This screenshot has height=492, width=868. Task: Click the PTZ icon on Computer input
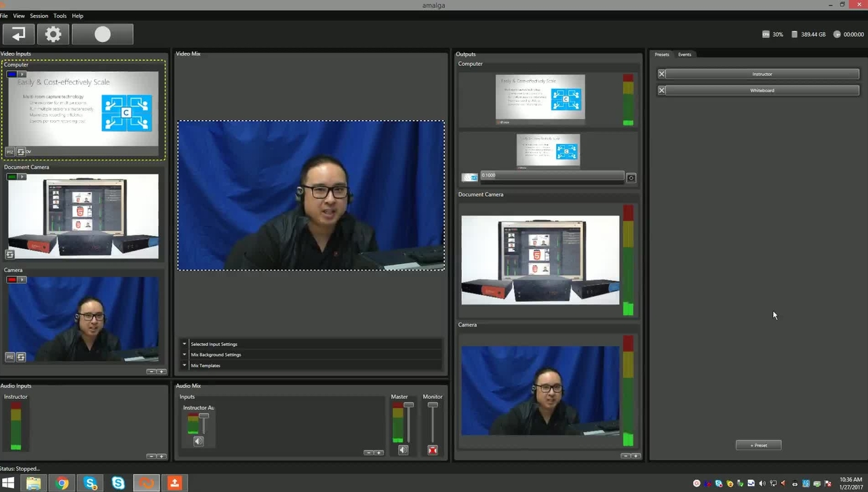pyautogui.click(x=10, y=151)
